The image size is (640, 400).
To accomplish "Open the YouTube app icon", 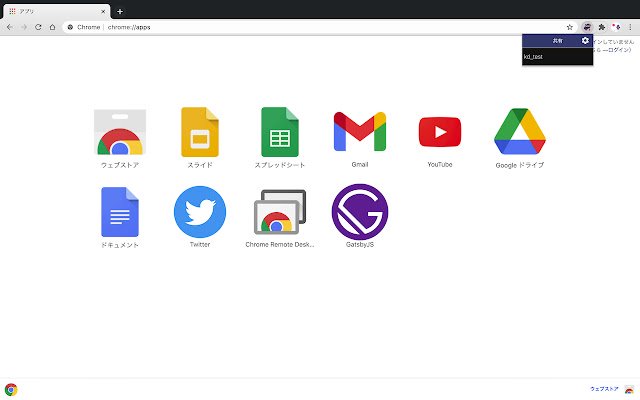I will 440,132.
